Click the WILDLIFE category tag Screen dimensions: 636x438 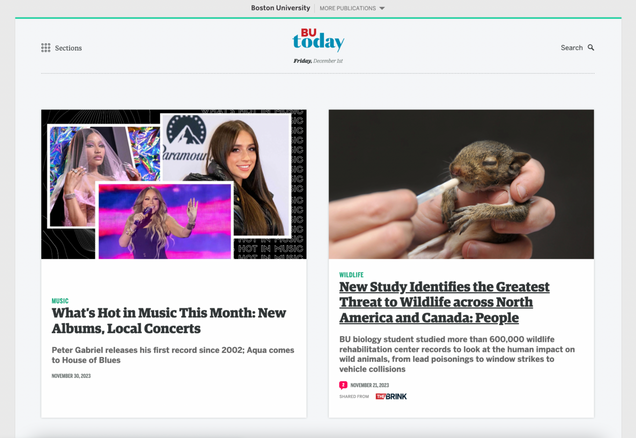[x=351, y=275]
